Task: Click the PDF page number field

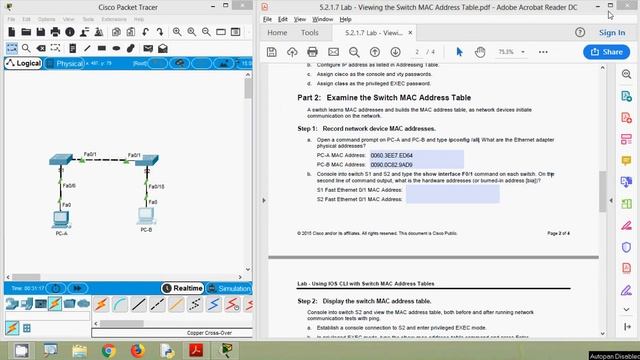Action: pyautogui.click(x=417, y=52)
